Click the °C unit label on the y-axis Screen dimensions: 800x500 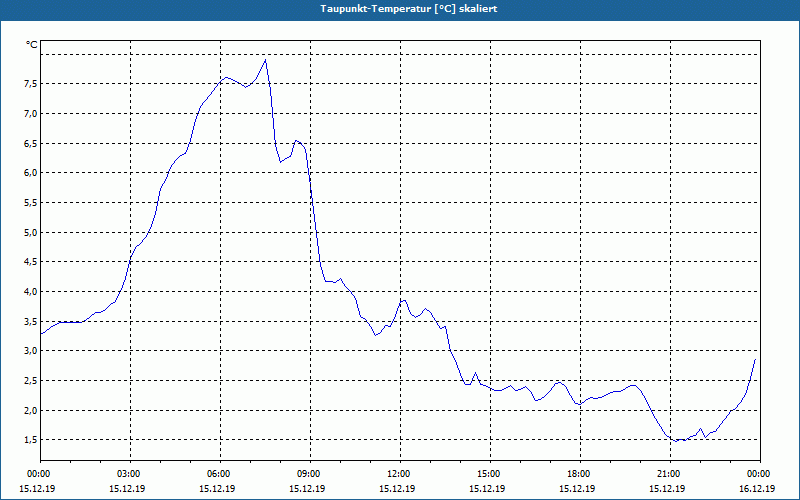pyautogui.click(x=32, y=45)
